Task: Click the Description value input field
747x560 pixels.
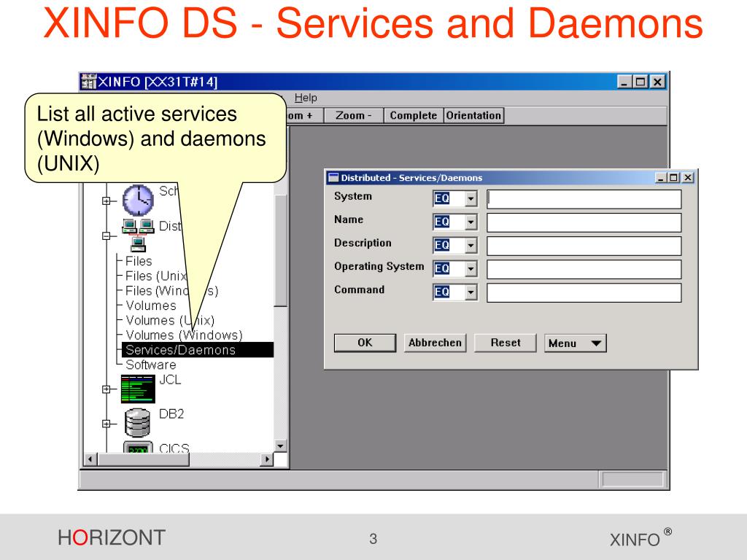Action: point(584,245)
